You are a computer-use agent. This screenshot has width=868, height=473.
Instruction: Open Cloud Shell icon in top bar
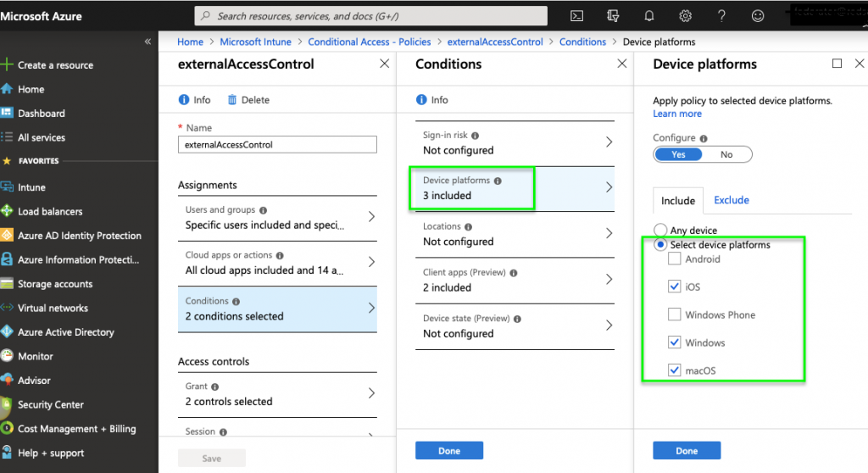(576, 15)
